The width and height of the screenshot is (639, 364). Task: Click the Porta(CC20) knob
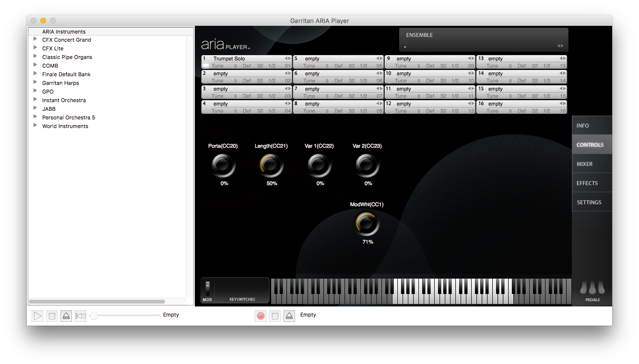(223, 165)
